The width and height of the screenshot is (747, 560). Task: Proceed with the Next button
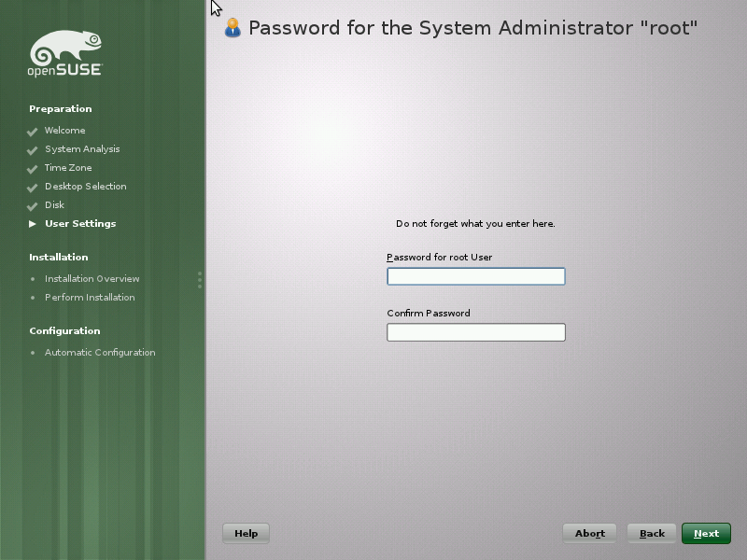(x=706, y=533)
